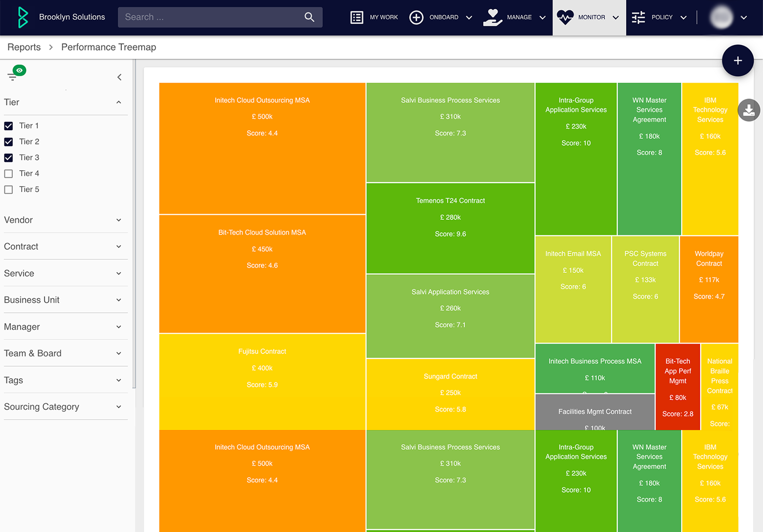The width and height of the screenshot is (763, 532).
Task: Select the Bit-Tech Cloud Solution MSA tile
Action: (262, 274)
